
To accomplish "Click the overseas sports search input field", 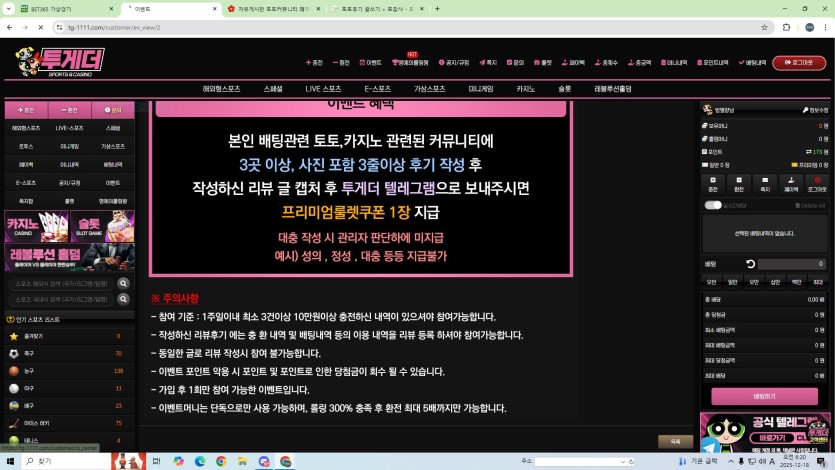I will point(60,284).
